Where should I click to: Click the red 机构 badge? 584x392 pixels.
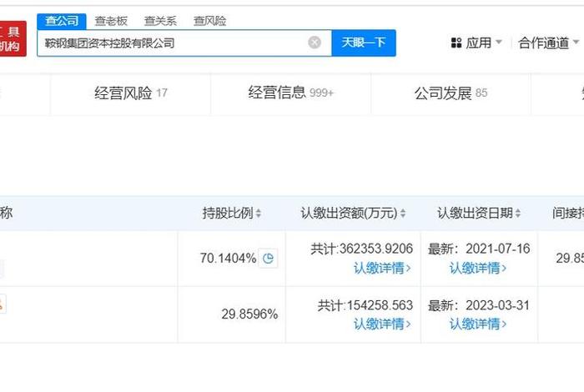pyautogui.click(x=13, y=38)
